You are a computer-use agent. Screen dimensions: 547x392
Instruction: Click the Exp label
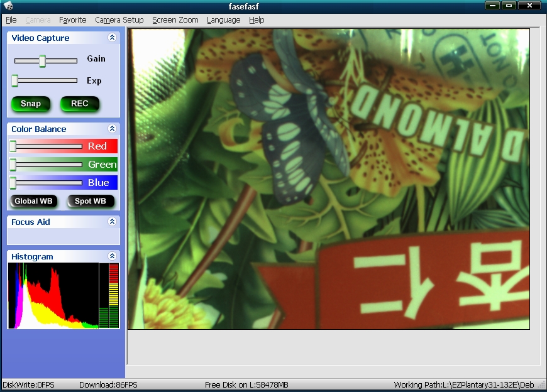(94, 81)
